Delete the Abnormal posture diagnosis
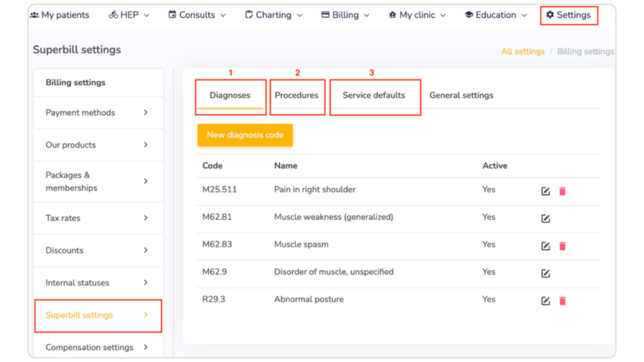 562,301
